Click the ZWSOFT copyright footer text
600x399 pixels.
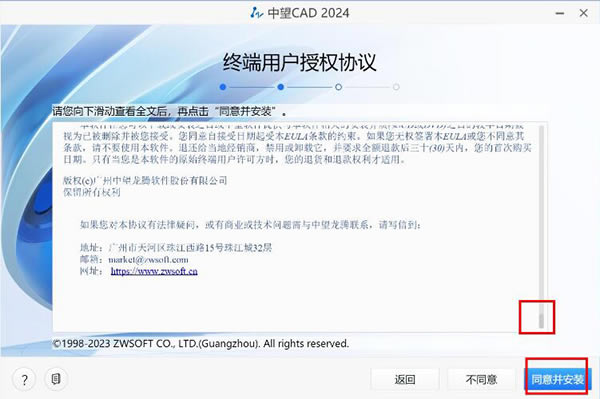(x=201, y=344)
